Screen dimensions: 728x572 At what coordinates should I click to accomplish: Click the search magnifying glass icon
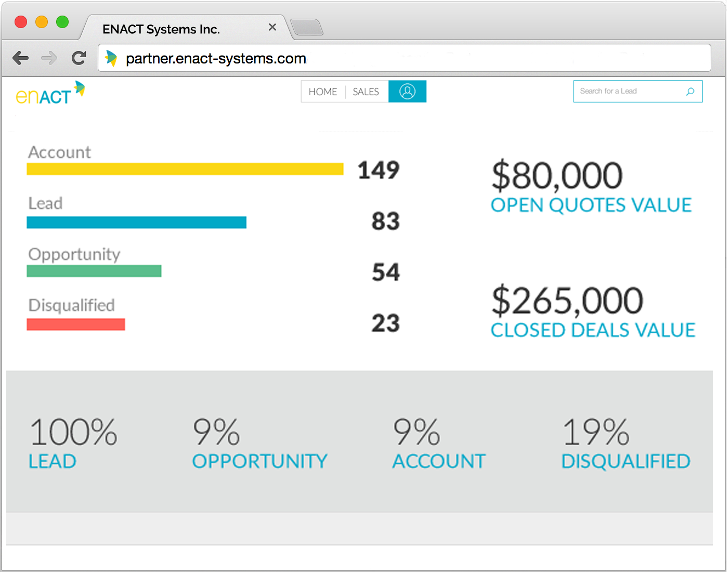point(690,92)
